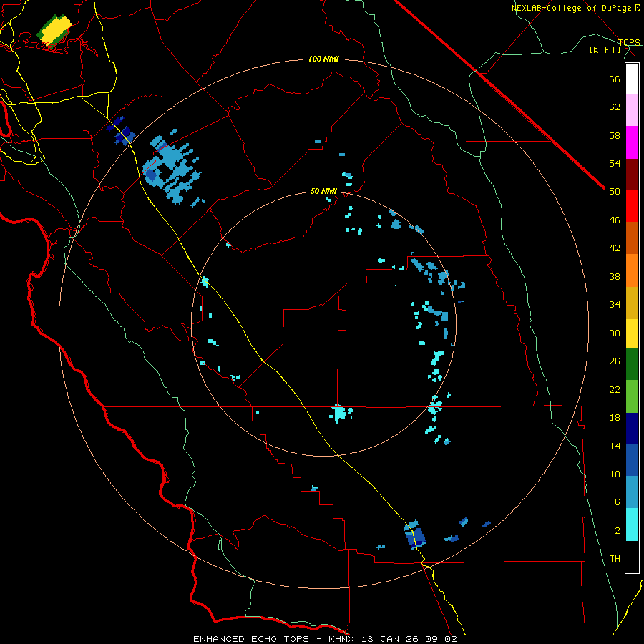This screenshot has height=644, width=644.
Task: Click the 34 value on the legend
Action: pyautogui.click(x=615, y=305)
